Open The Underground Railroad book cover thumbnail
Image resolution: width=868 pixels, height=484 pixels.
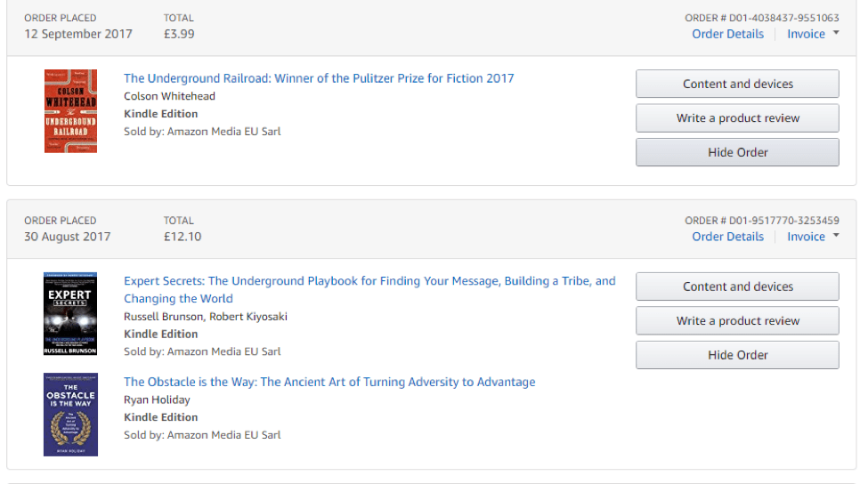[71, 111]
